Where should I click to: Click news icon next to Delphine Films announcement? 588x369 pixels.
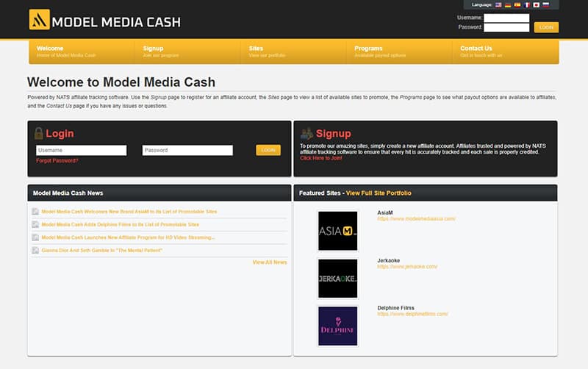click(x=35, y=224)
